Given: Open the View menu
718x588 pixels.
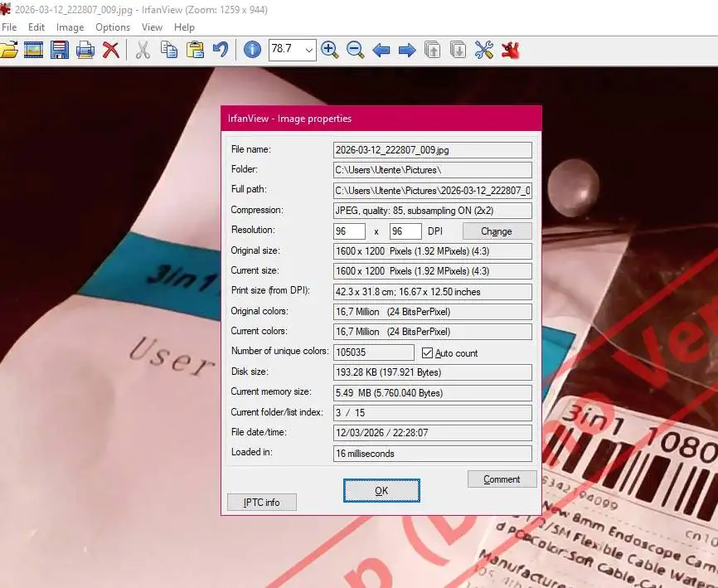Looking at the screenshot, I should [x=152, y=27].
